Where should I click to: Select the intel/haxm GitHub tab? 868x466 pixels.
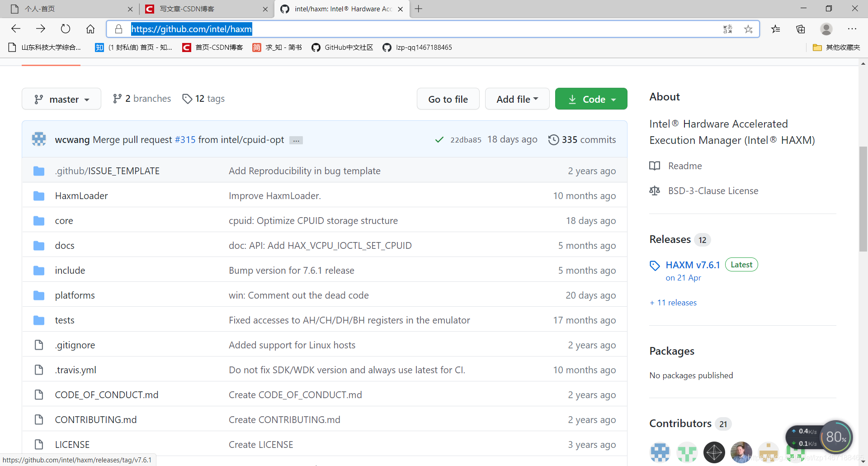point(342,9)
